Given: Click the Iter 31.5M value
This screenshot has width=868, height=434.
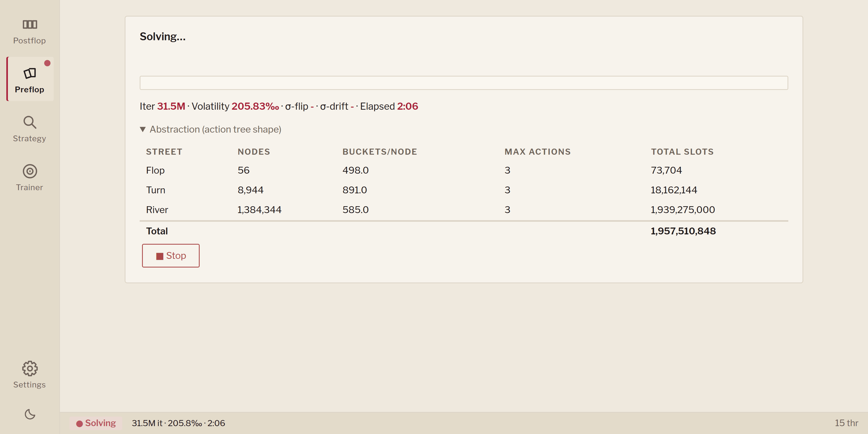Looking at the screenshot, I should click(171, 107).
